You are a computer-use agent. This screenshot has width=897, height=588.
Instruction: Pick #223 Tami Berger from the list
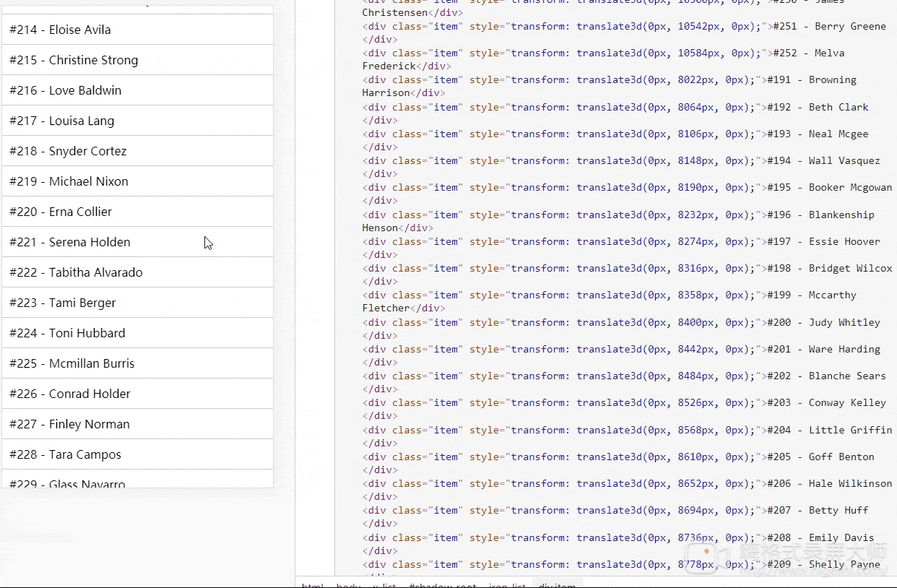137,303
